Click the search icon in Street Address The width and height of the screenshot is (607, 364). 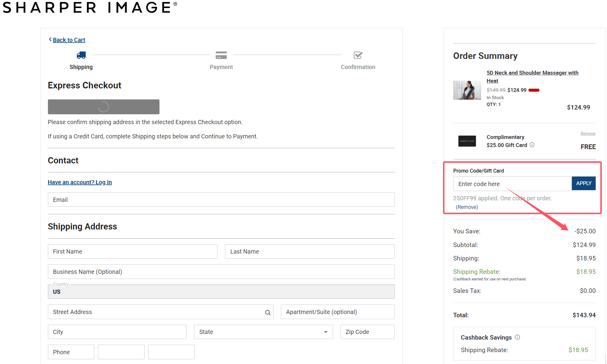268,312
